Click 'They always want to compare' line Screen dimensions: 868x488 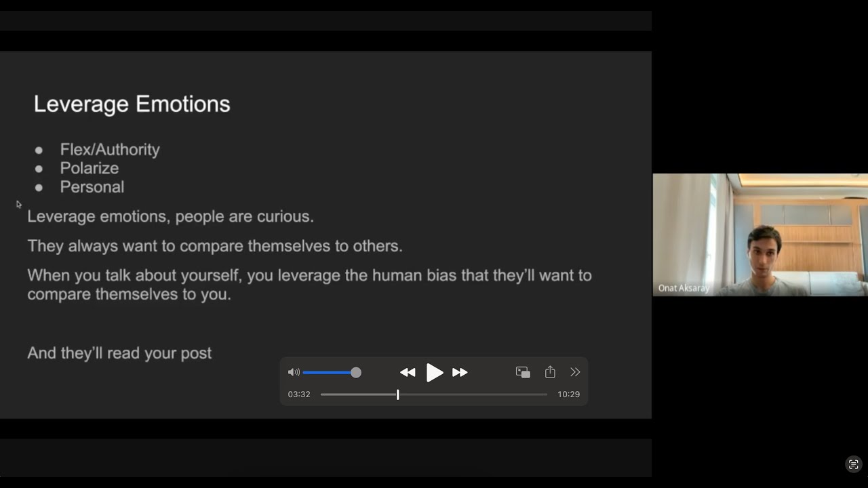pyautogui.click(x=215, y=245)
